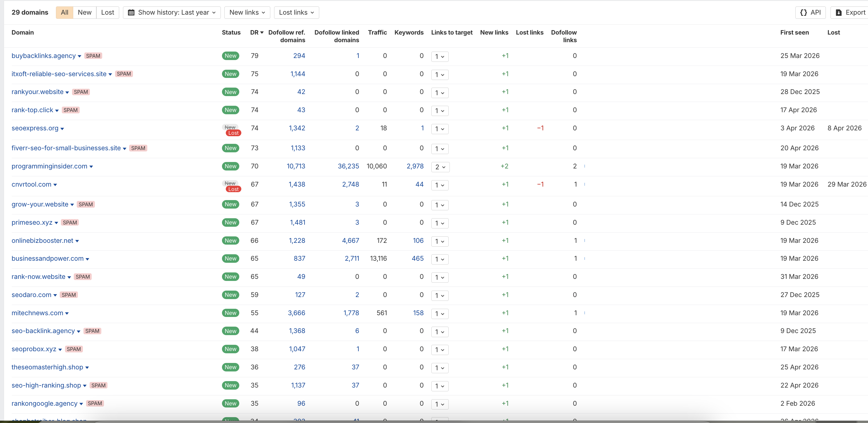Image resolution: width=868 pixels, height=423 pixels.
Task: Click Lost status badge for cnvrtool.com
Action: pos(233,189)
